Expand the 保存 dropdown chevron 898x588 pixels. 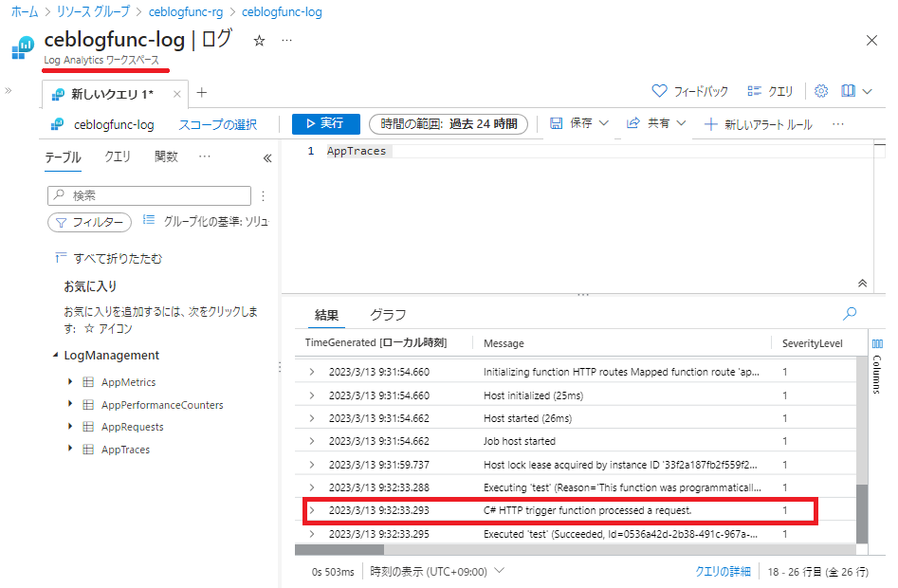[x=604, y=123]
